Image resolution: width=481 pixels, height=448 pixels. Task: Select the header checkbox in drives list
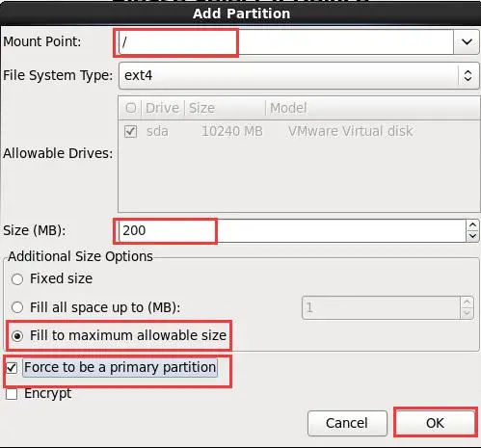131,108
